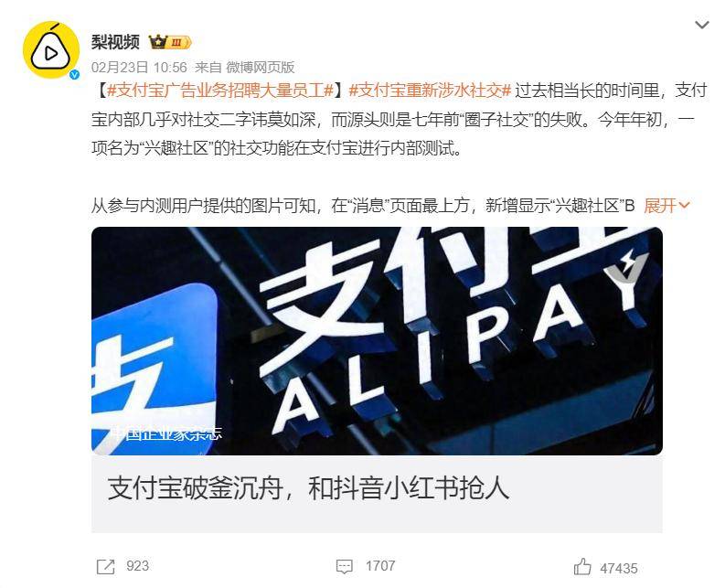Like the post with thumbs-up icon
The height and width of the screenshot is (588, 725).
(x=582, y=567)
